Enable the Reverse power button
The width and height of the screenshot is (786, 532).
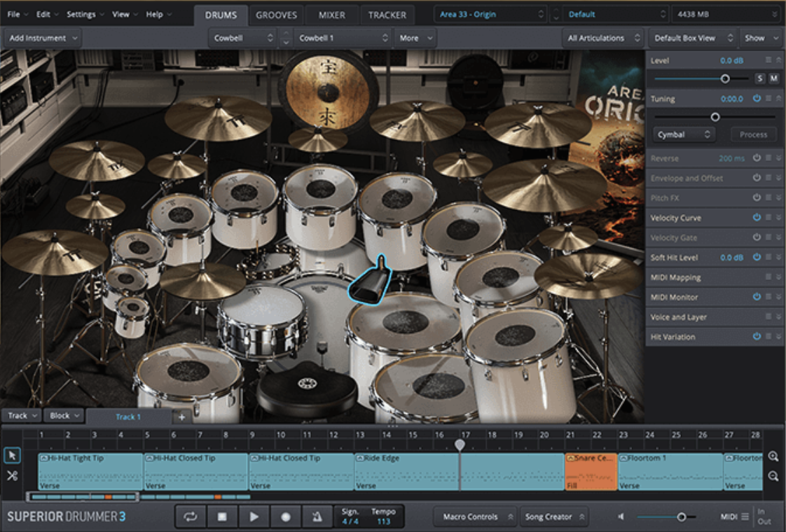point(757,157)
